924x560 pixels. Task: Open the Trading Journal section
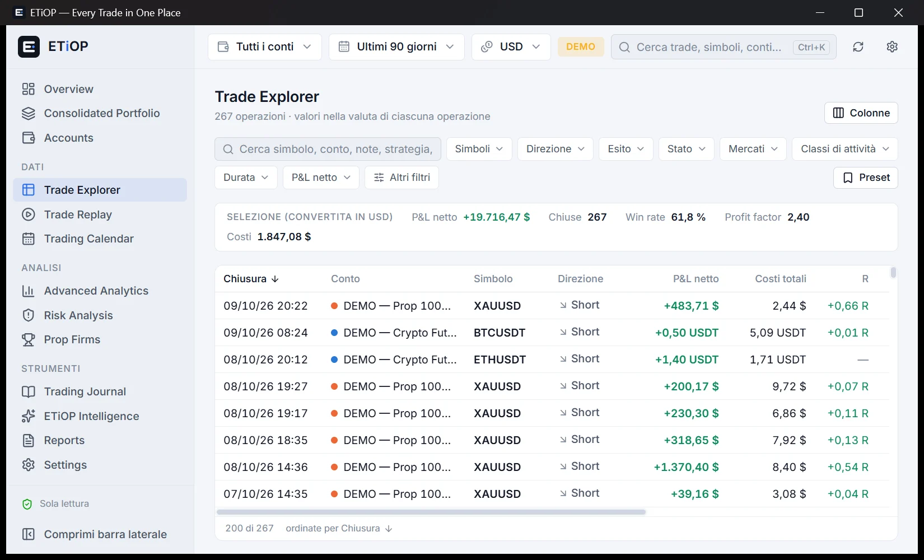[100, 391]
